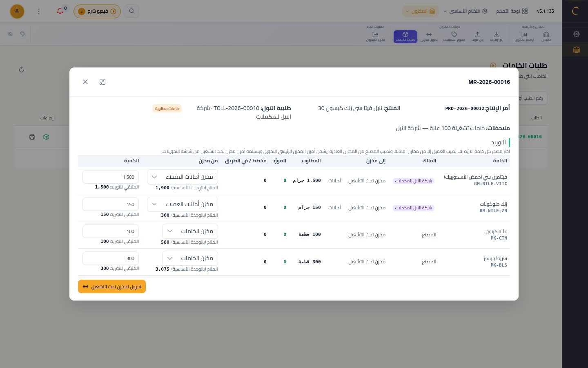Image resolution: width=588 pixels, height=368 pixels.
Task: Expand the النظام الأساسي system dropdown
Action: 465,11
